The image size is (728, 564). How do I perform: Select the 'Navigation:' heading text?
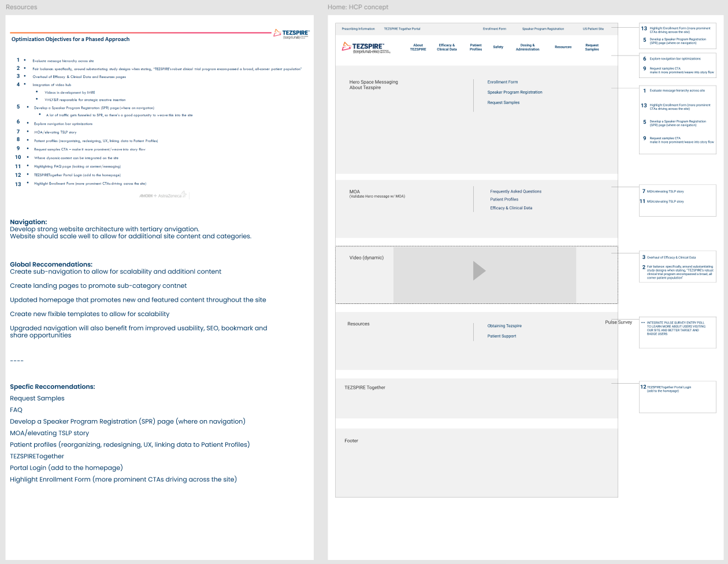click(x=28, y=222)
